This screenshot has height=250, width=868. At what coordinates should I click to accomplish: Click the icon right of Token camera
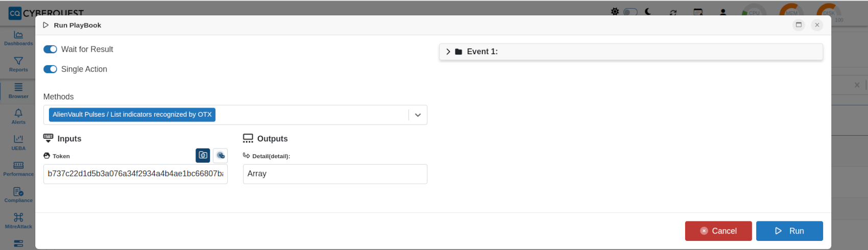[x=221, y=155]
